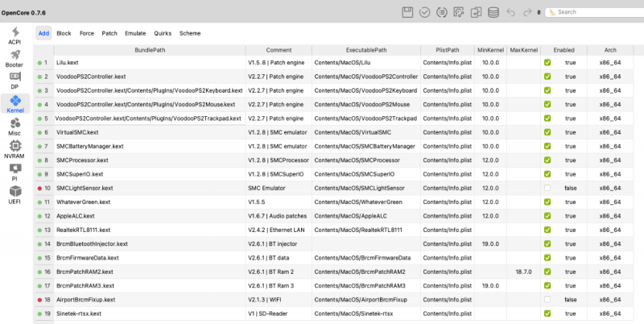Click the red status dot of row 10
The width and height of the screenshot is (644, 324).
point(39,189)
